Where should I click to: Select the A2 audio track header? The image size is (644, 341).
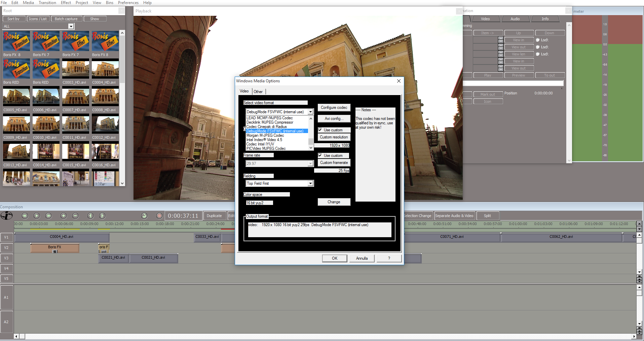coord(6,322)
